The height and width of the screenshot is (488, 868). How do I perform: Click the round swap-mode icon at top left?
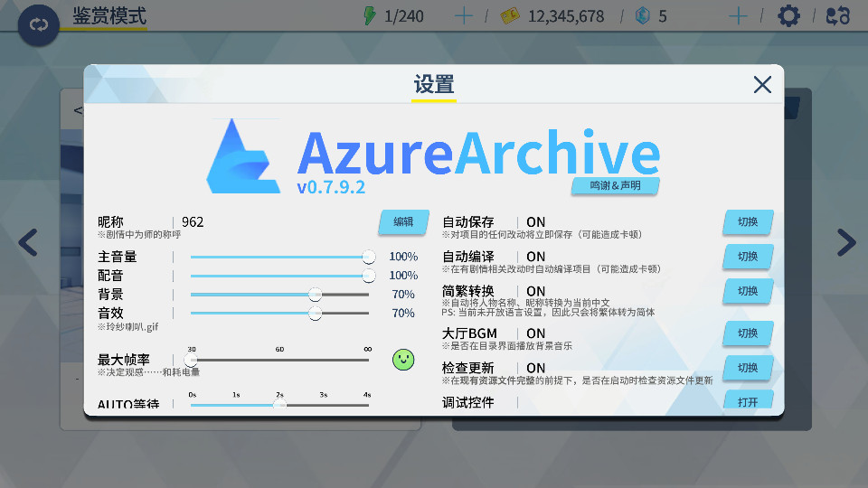click(x=38, y=25)
